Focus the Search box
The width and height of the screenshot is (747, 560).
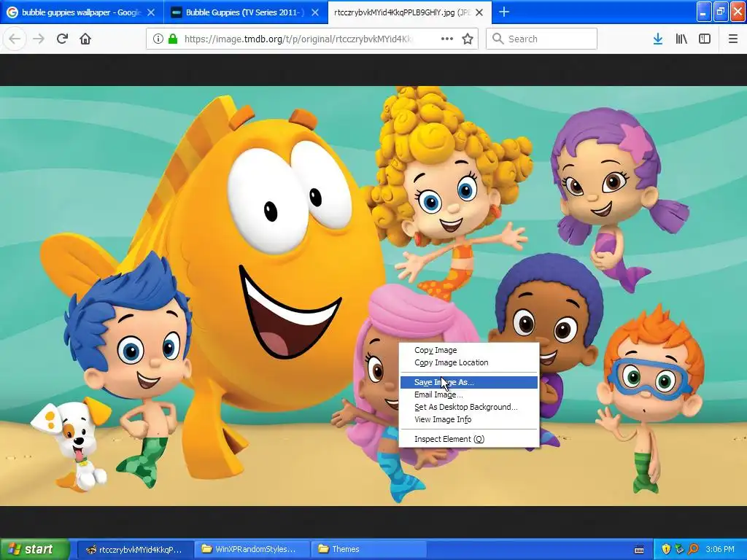click(541, 39)
